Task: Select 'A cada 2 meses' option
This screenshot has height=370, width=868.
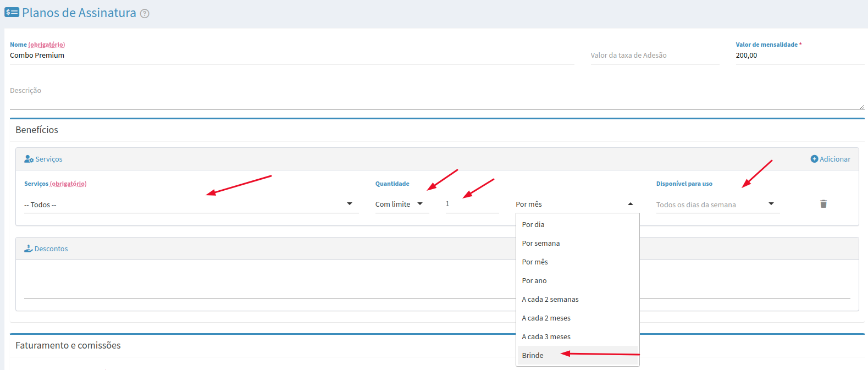Action: (x=578, y=318)
